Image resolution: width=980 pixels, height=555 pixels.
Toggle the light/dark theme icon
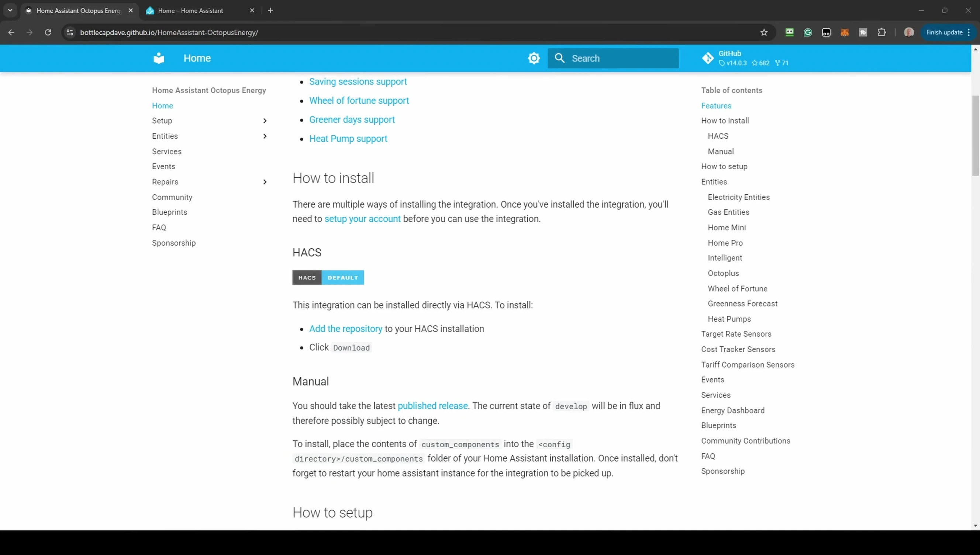click(534, 58)
